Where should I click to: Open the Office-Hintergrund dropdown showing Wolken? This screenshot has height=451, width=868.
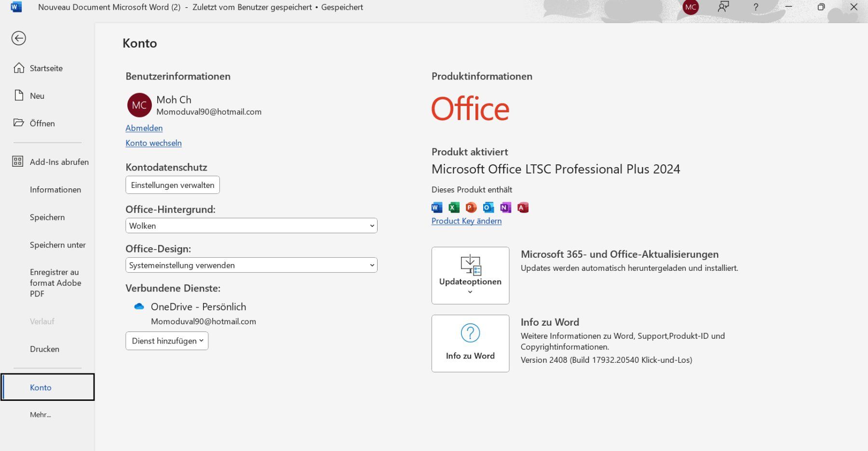coord(251,225)
